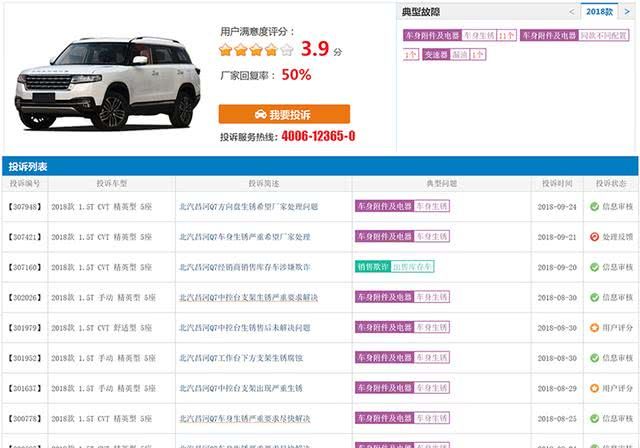640x448 pixels.
Task: Click model 2018款 1.5T CVT 舒适型 5座
Action: point(102,328)
